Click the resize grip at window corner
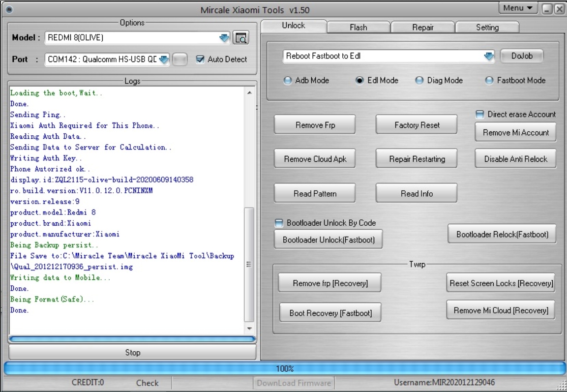Viewport: 567px width, 392px height. point(562,386)
